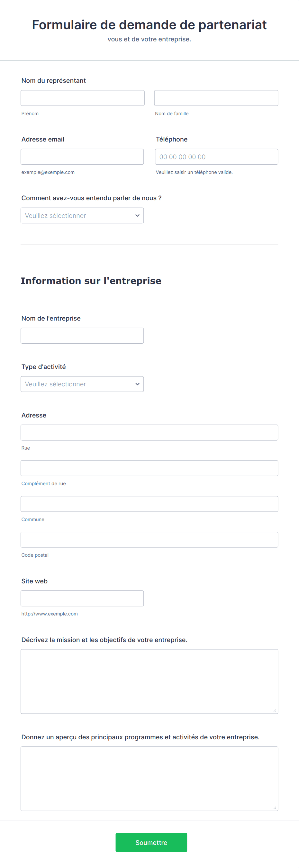Open the 'Comment avez-vous entendu parler de nous' dropdown

point(82,215)
